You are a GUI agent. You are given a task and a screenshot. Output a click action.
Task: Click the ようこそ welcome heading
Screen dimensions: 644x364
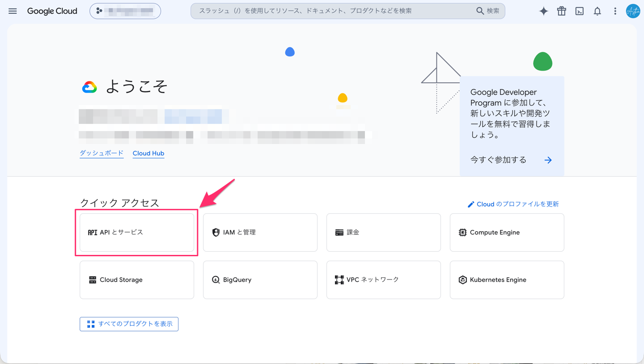click(x=136, y=87)
